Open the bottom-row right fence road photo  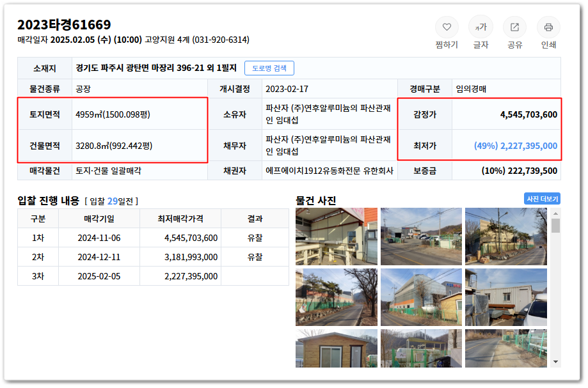pyautogui.click(x=506, y=348)
